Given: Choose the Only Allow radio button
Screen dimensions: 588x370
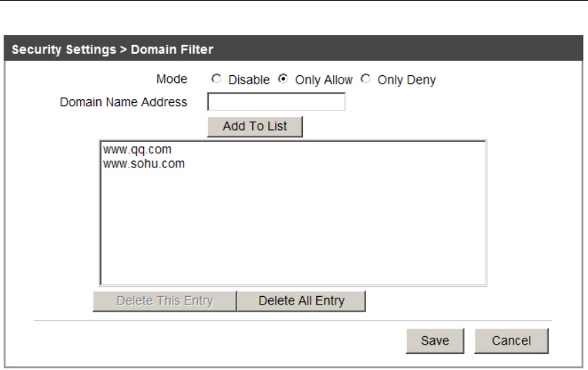Looking at the screenshot, I should [283, 79].
